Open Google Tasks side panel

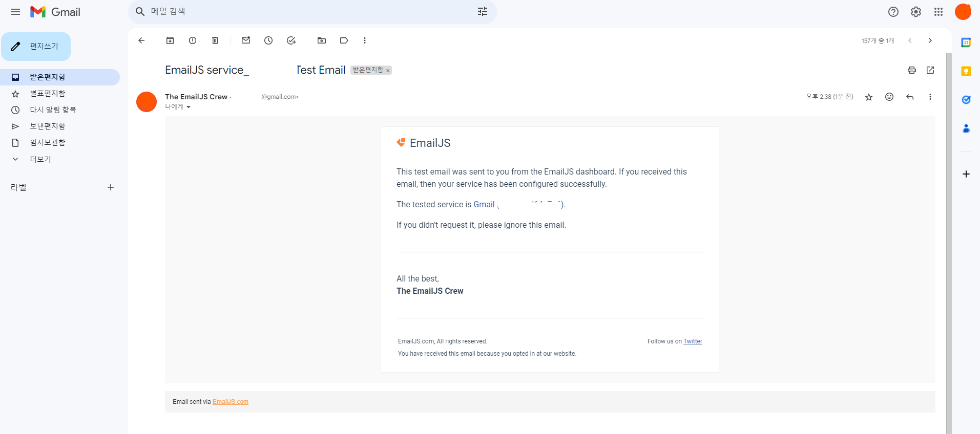coord(966,100)
